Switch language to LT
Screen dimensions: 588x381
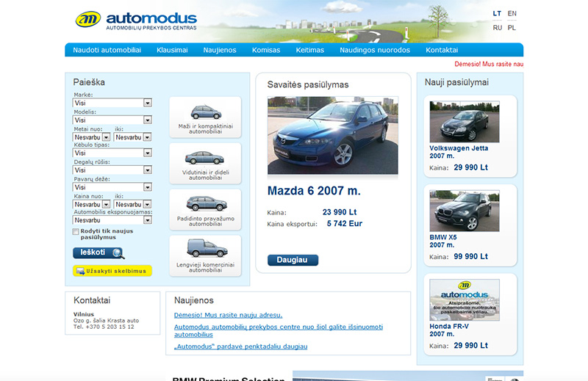pyautogui.click(x=497, y=13)
